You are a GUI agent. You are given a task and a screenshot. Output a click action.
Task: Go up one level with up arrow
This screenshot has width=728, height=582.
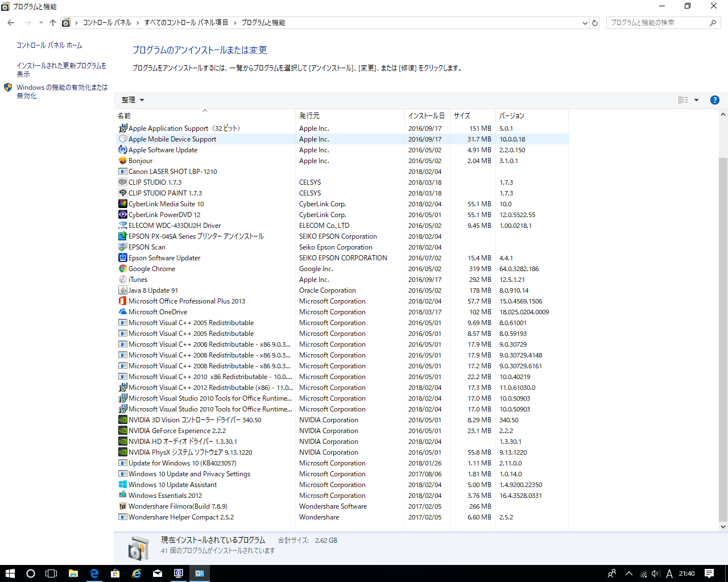53,23
